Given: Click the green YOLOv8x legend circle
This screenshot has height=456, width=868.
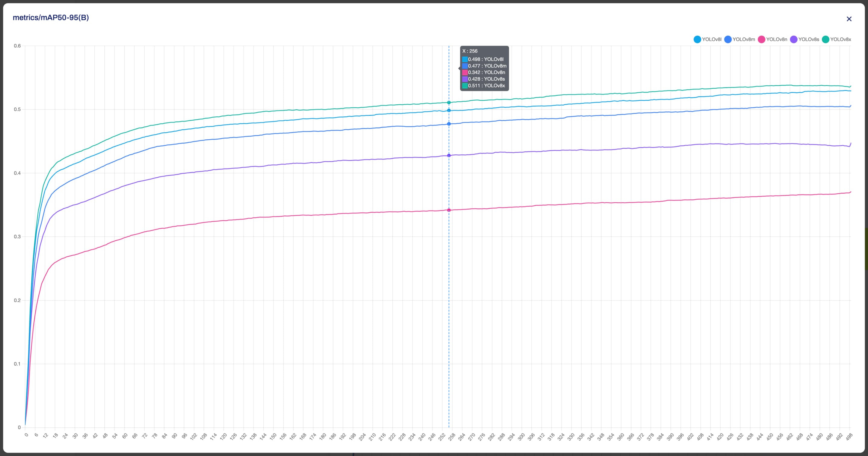Looking at the screenshot, I should click(825, 40).
